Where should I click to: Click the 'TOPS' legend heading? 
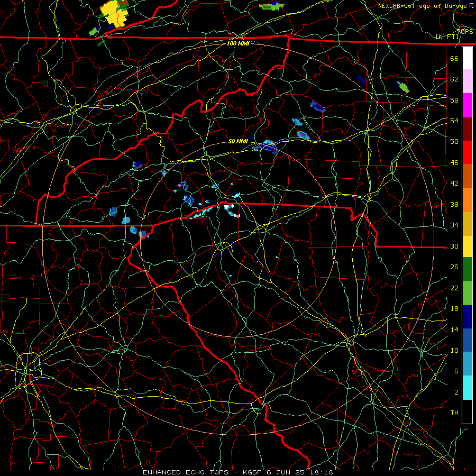pyautogui.click(x=465, y=31)
